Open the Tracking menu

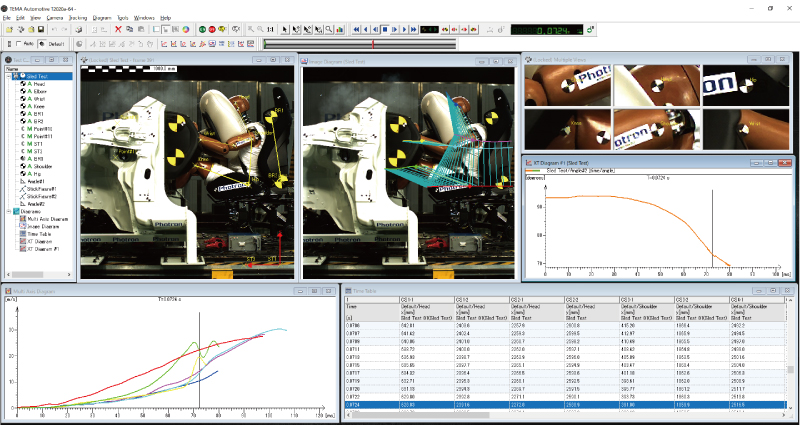pyautogui.click(x=76, y=18)
